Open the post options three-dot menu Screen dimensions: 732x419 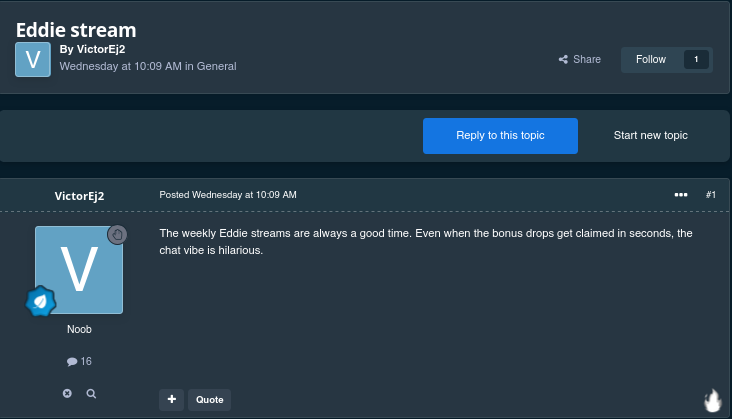click(x=681, y=195)
